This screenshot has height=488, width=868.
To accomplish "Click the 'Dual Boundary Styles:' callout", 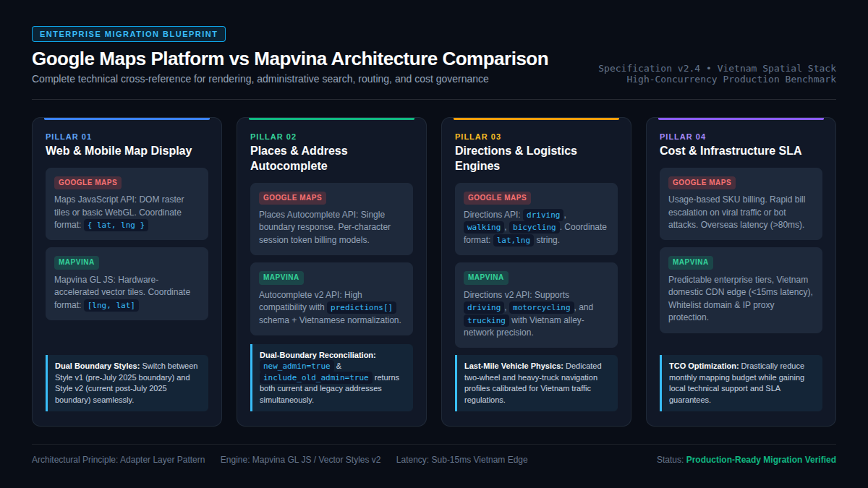I will pos(127,383).
